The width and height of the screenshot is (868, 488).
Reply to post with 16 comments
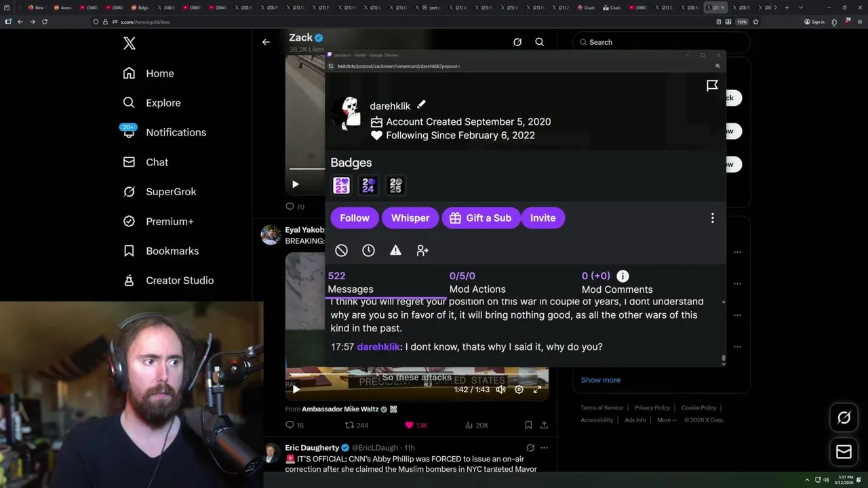click(295, 425)
